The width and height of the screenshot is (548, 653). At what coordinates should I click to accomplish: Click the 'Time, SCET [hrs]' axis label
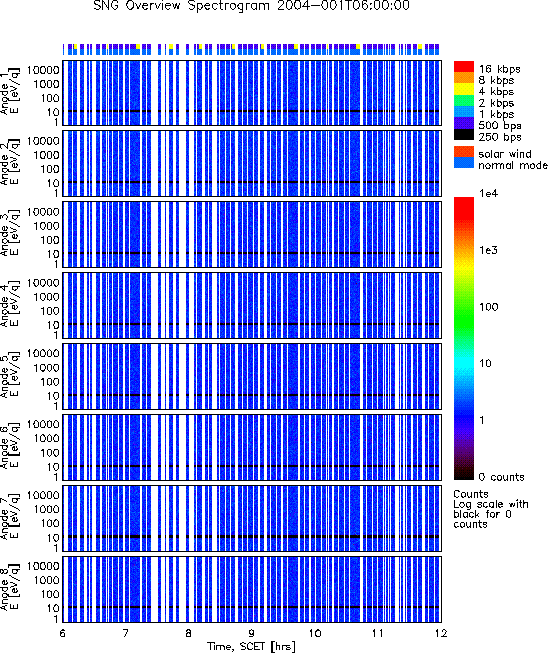point(252,646)
